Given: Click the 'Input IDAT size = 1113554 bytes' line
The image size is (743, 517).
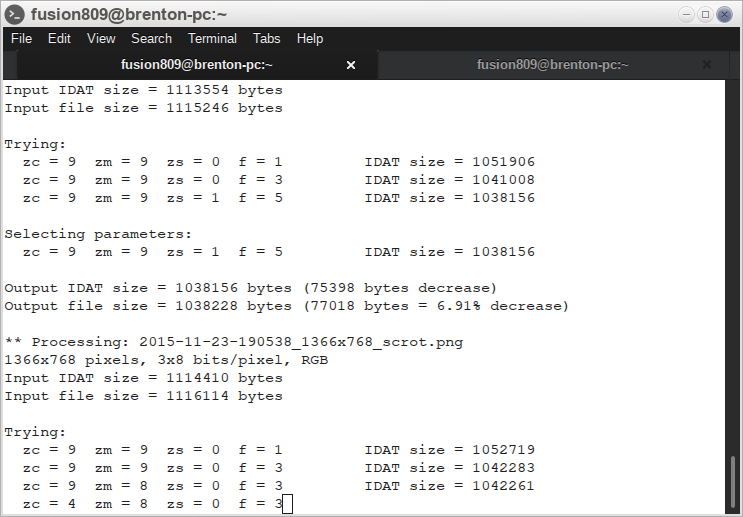Looking at the screenshot, I should [x=144, y=90].
